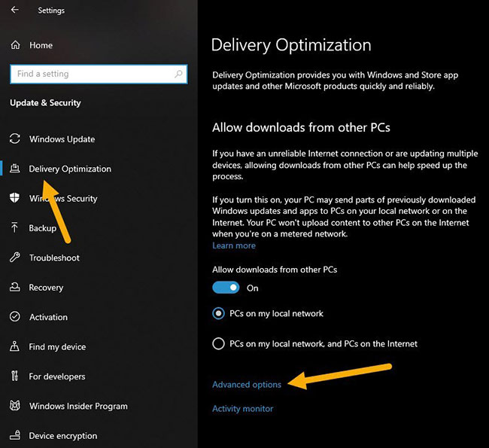Viewport: 489px width, 448px height.
Task: Click the Find my device icon
Action: coord(14,346)
